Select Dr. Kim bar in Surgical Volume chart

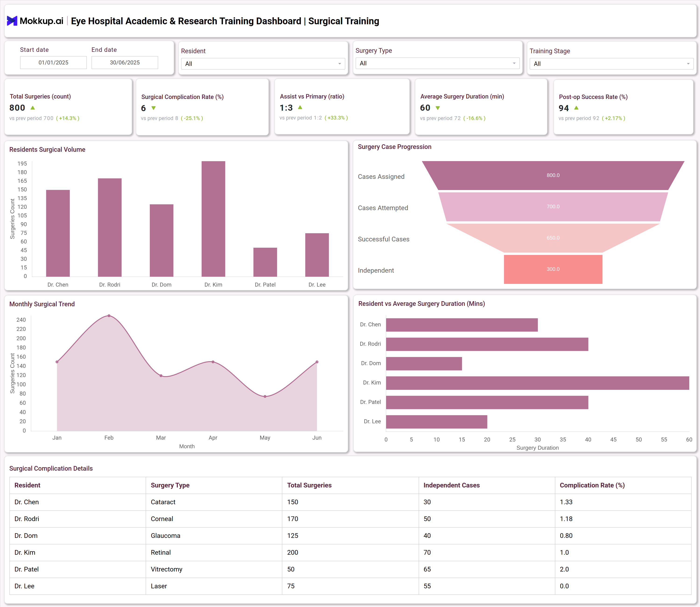click(x=213, y=219)
